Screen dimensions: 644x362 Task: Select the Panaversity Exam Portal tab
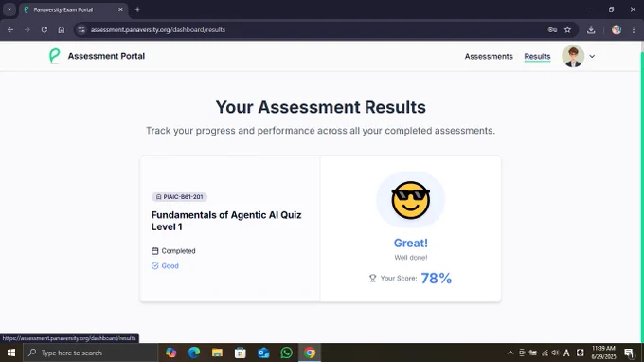pyautogui.click(x=74, y=9)
